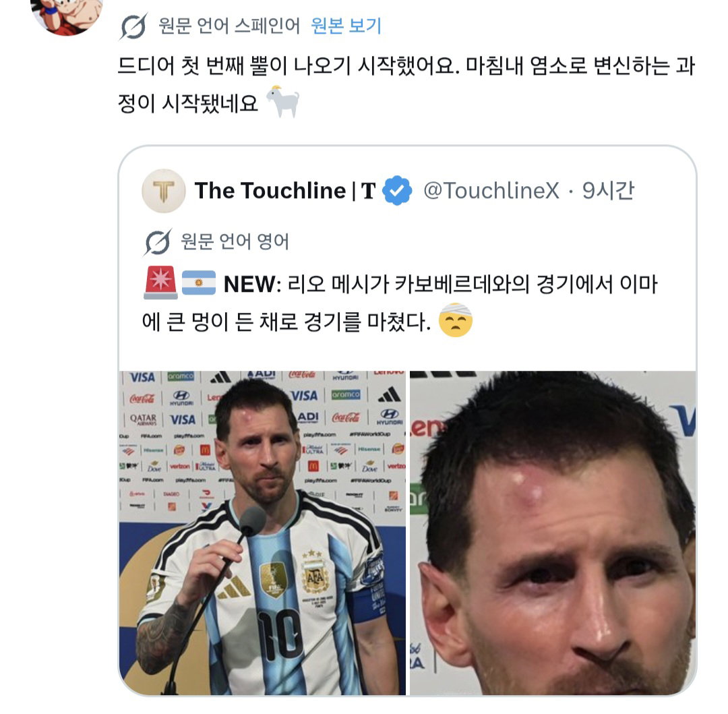Click 원본 보기 to view original
The width and height of the screenshot is (728, 714).
pyautogui.click(x=346, y=26)
